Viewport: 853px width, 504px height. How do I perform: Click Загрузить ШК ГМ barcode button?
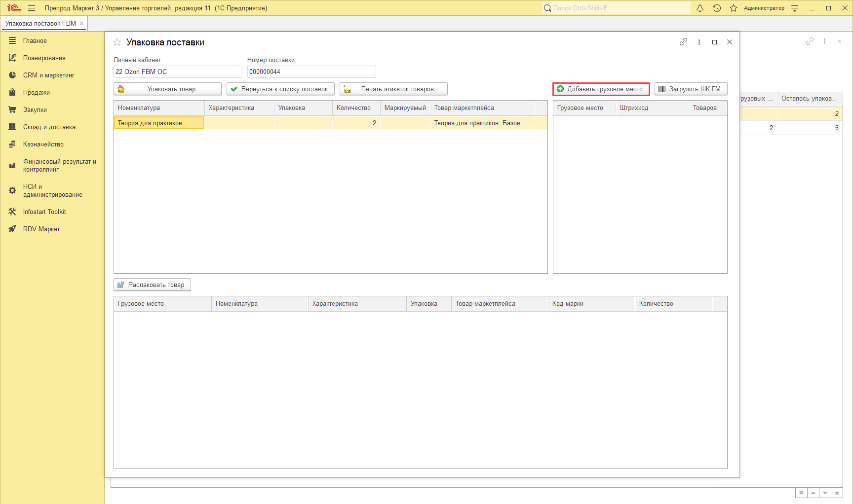pyautogui.click(x=691, y=89)
